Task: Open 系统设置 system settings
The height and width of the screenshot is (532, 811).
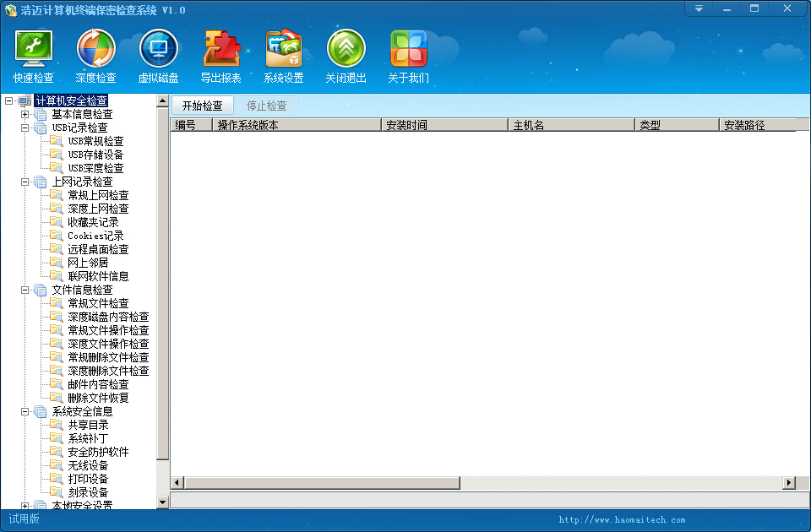Action: pos(284,57)
